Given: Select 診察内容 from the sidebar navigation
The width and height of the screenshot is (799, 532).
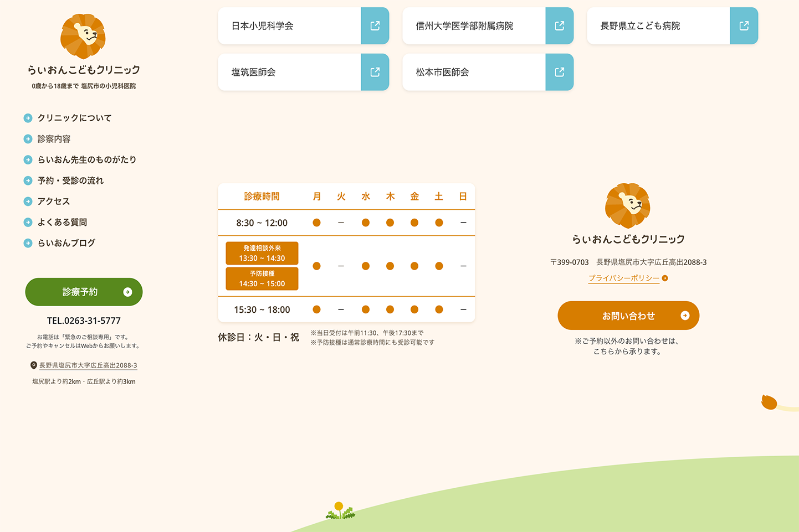Looking at the screenshot, I should 54,139.
